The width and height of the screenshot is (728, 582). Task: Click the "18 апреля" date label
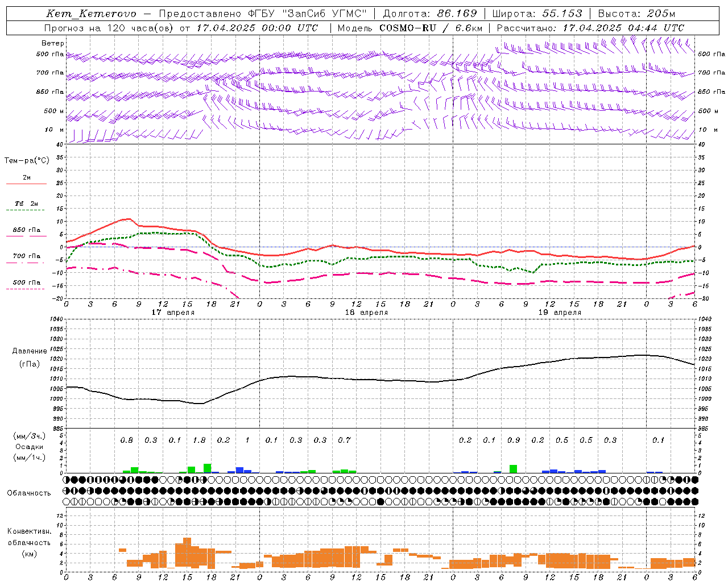[366, 313]
